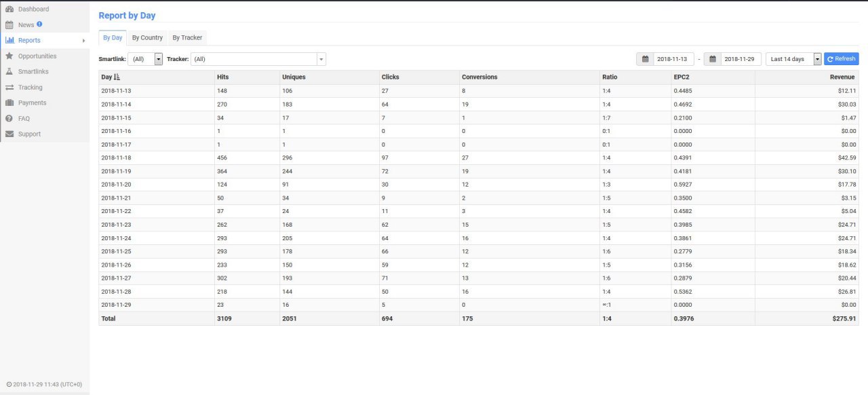This screenshot has width=868, height=395.
Task: Open the Smartlink filter dropdown
Action: [x=159, y=59]
